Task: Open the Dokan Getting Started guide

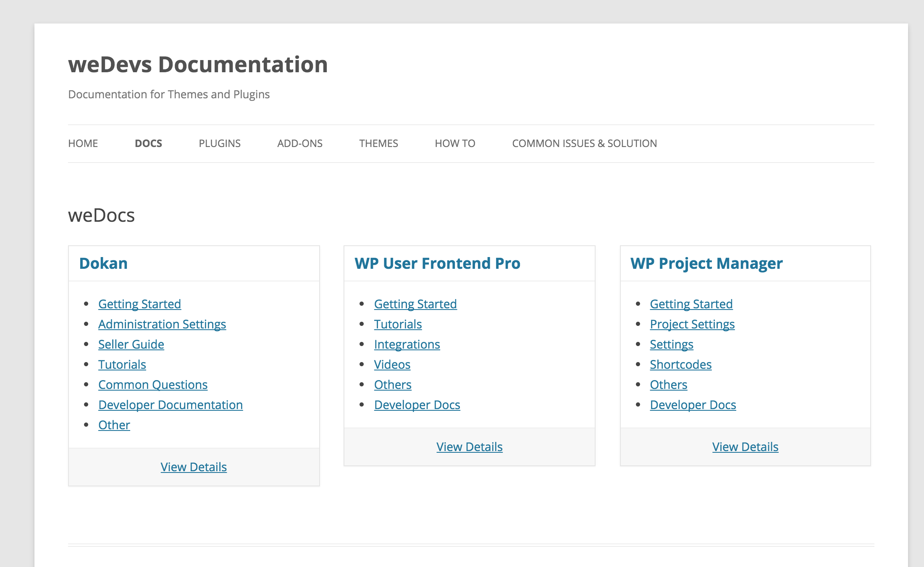Action: pyautogui.click(x=140, y=304)
